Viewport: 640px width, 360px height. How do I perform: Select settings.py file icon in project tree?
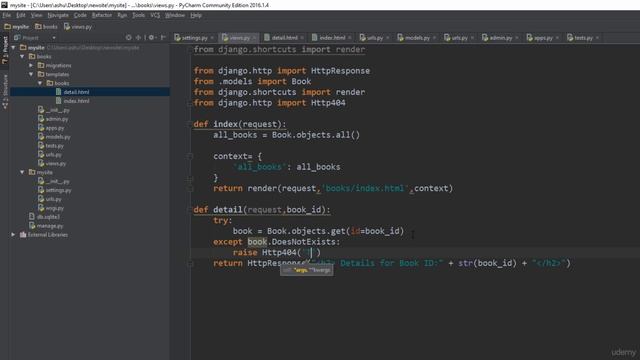tap(41, 190)
